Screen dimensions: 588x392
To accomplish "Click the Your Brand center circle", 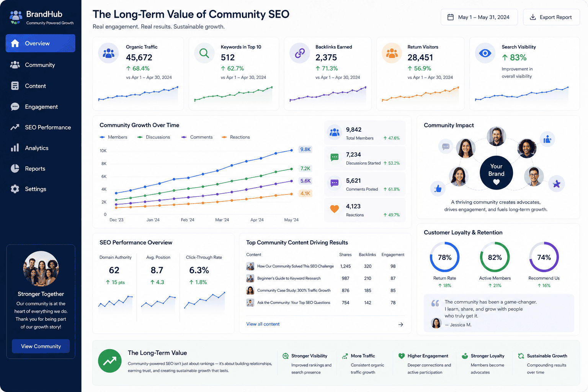I will pyautogui.click(x=497, y=173).
